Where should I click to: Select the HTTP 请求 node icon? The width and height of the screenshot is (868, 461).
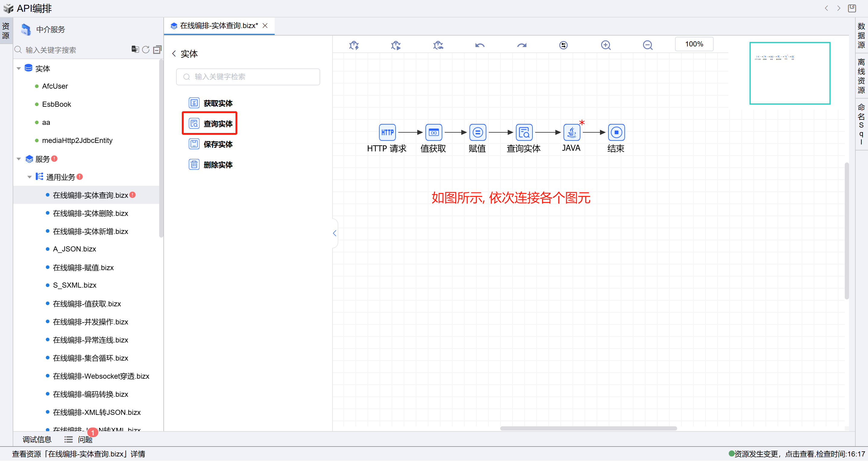(x=387, y=132)
